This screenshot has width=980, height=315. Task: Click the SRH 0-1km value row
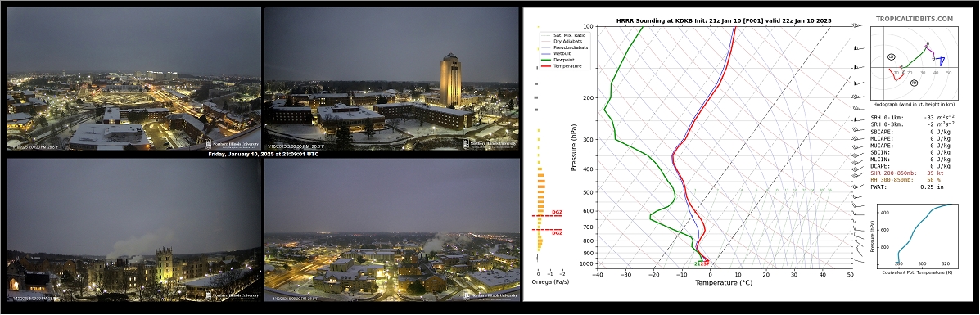click(913, 118)
